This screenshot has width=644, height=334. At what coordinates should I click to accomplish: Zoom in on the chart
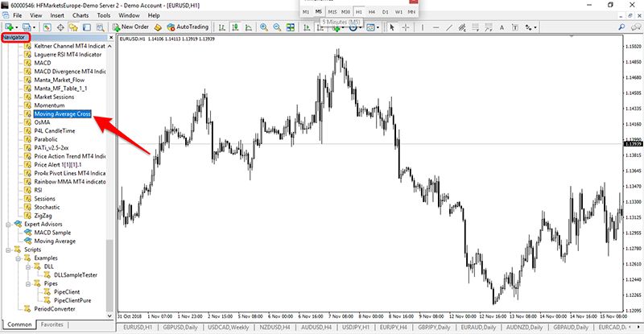tap(264, 27)
